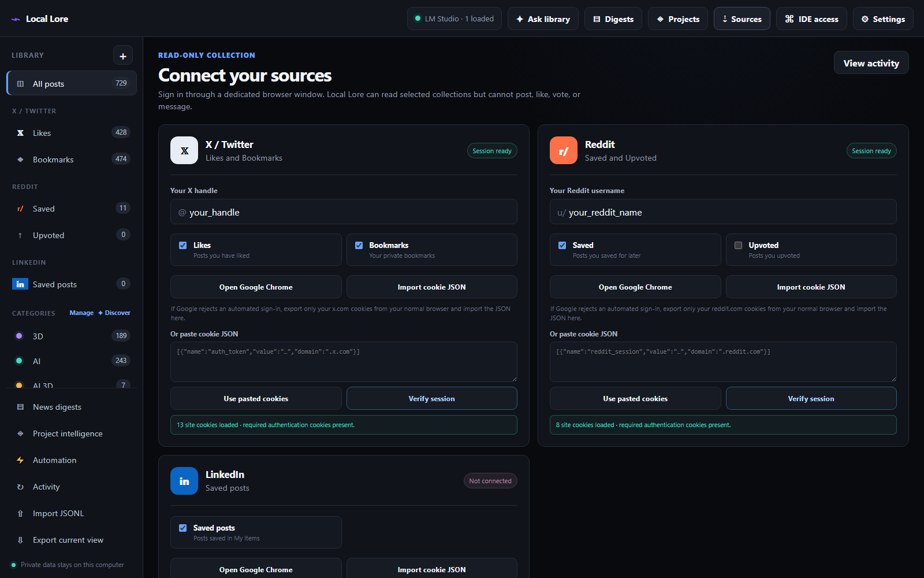Click '8 site cookies loaded' status message
This screenshot has height=578, width=924.
pyautogui.click(x=723, y=425)
